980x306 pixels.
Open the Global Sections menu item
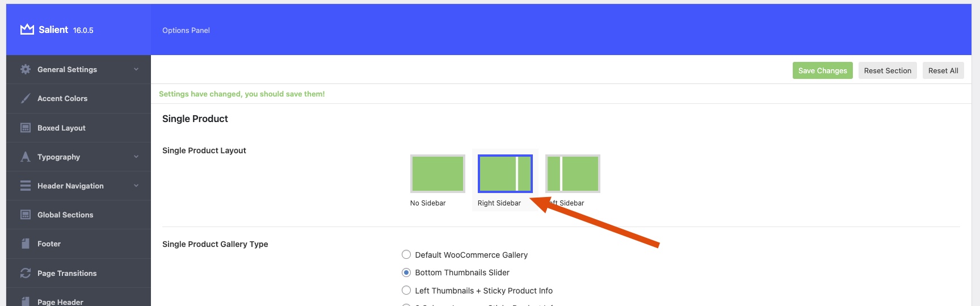65,215
